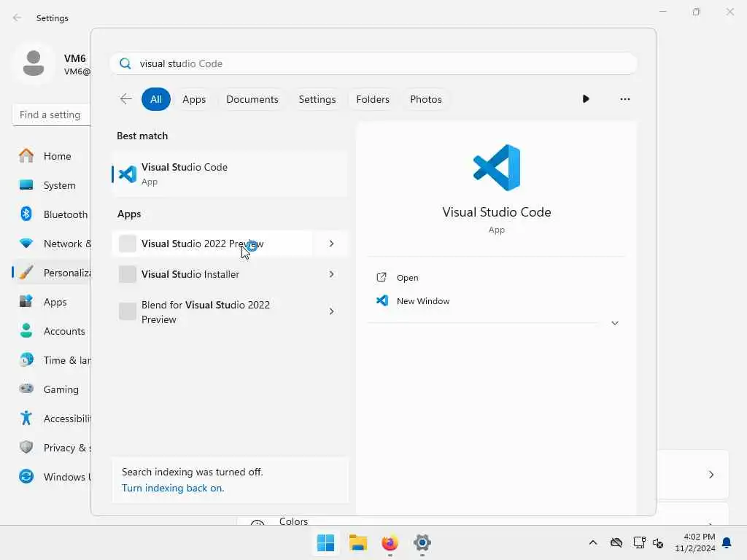Select Visual Studio Installer result
Image resolution: width=747 pixels, height=560 pixels.
(212, 274)
